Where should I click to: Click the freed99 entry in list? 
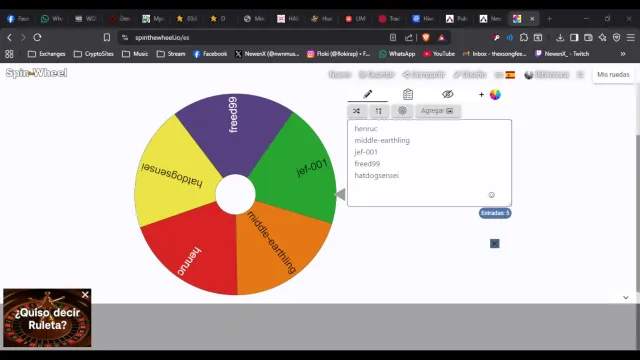click(367, 164)
